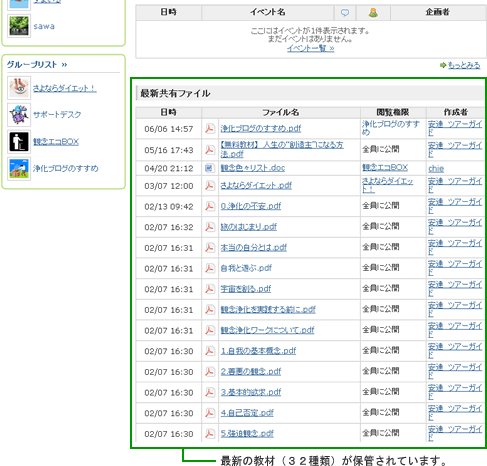487x466 pixels.
Task: Click PDF icon for 本当の自分とは.pdf
Action: [210, 247]
